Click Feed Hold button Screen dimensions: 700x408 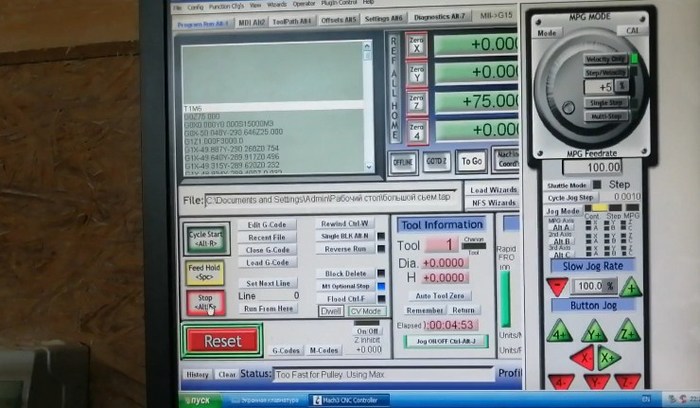tap(204, 272)
